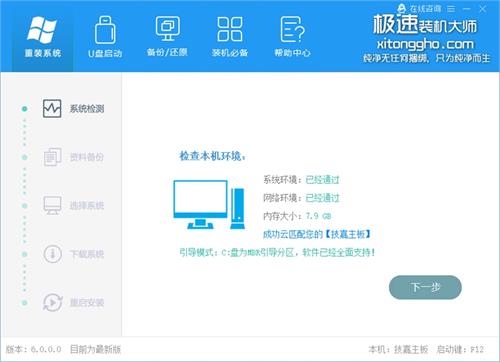Open the 帮助中心 document icon
This screenshot has height=362, width=500.
click(292, 29)
